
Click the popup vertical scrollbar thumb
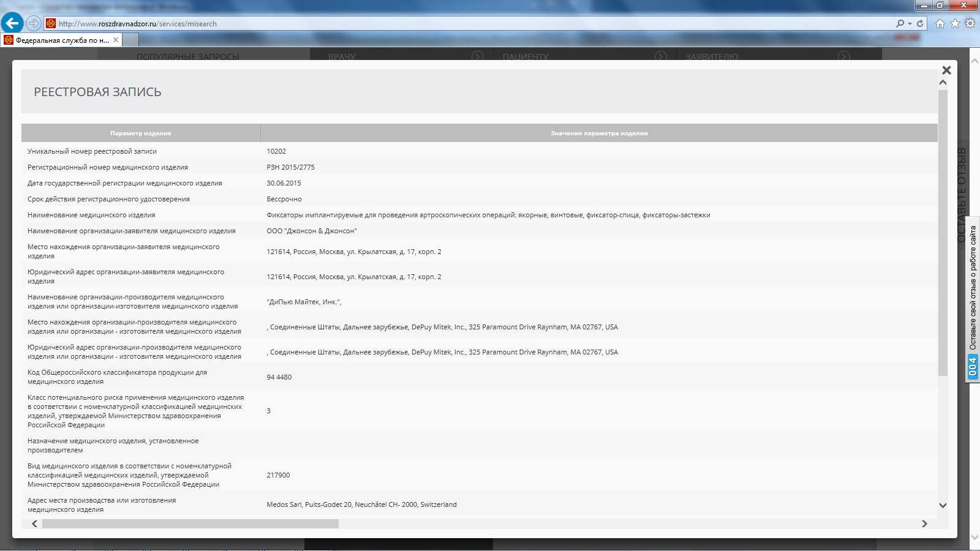point(943,233)
